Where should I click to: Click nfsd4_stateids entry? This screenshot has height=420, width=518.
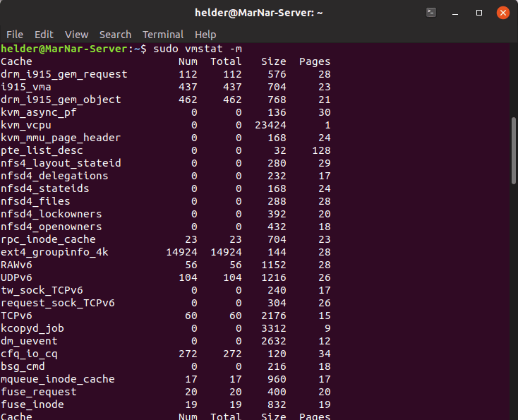45,188
